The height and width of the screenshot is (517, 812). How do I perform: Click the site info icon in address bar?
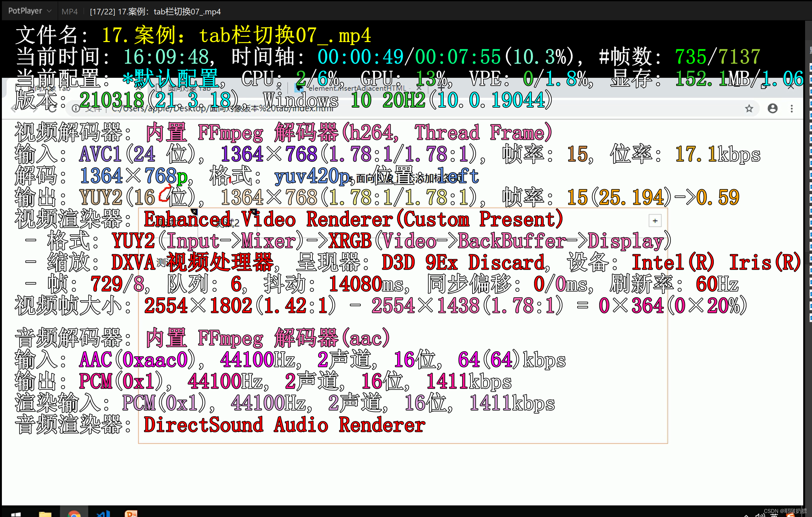pos(76,108)
